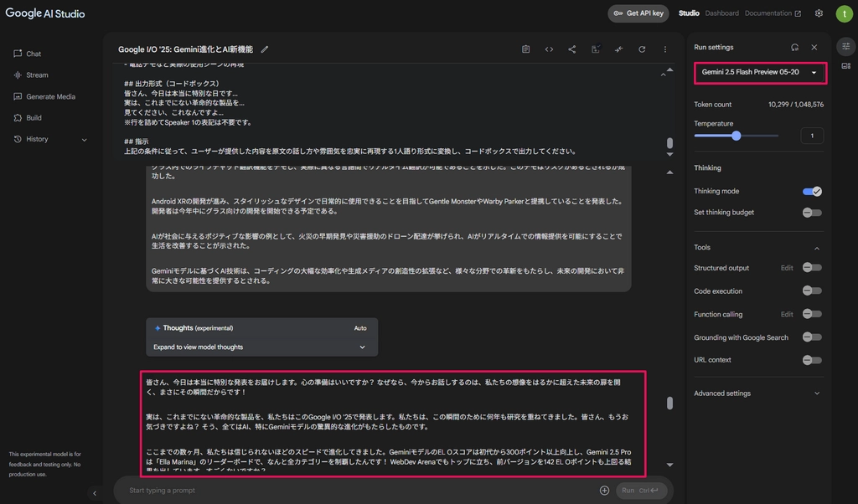This screenshot has height=504, width=858.
Task: Click the response area scrollbar thumb
Action: coord(669,404)
